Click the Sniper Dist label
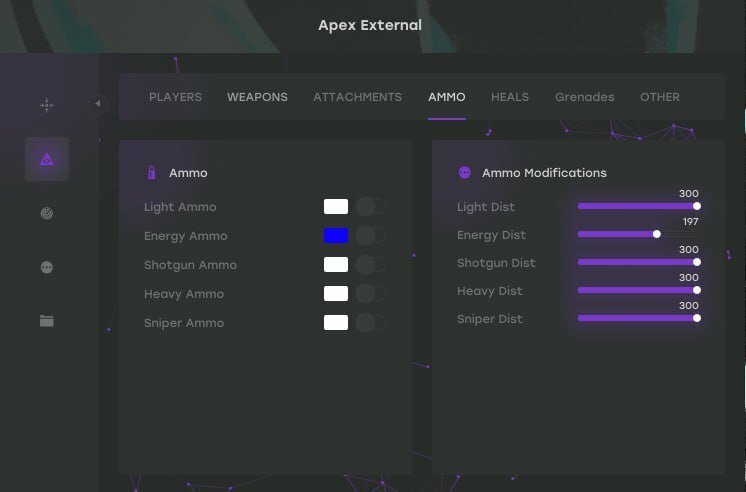746x492 pixels. (490, 319)
